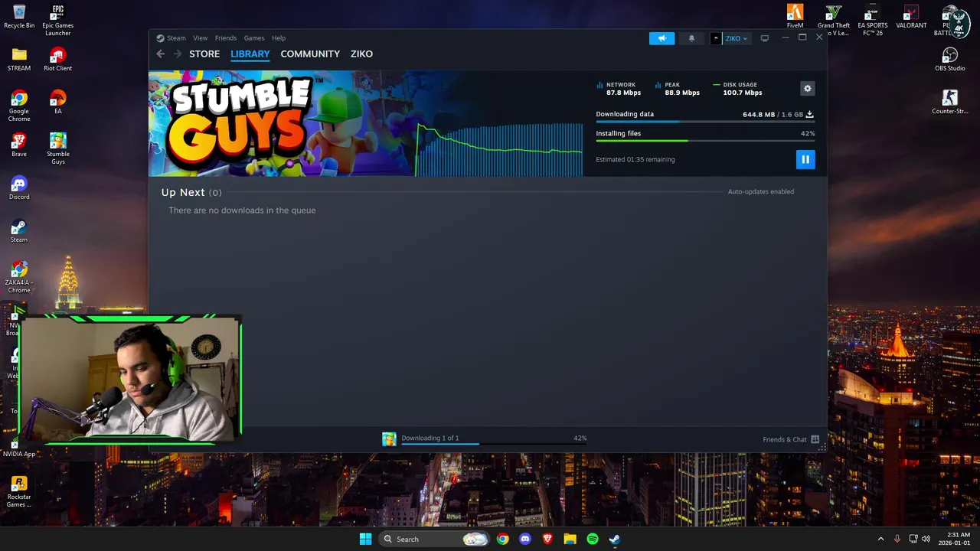Viewport: 980px width, 551px height.
Task: Select the Counter-Strike desktop icon
Action: (x=949, y=103)
